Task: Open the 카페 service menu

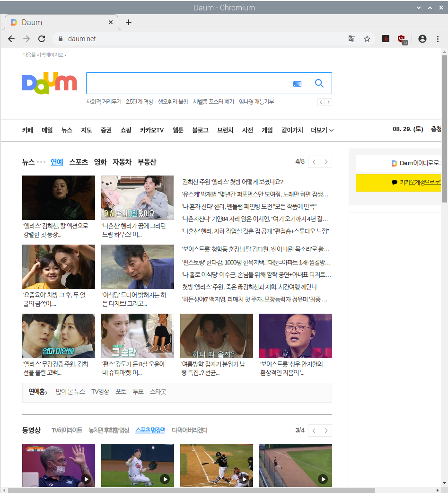Action: (27, 130)
